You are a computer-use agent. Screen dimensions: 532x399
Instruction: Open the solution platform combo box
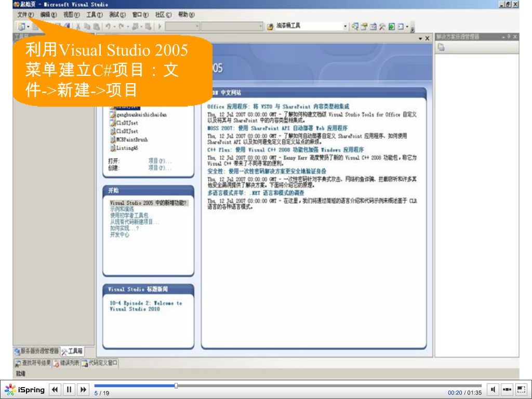coord(232,26)
